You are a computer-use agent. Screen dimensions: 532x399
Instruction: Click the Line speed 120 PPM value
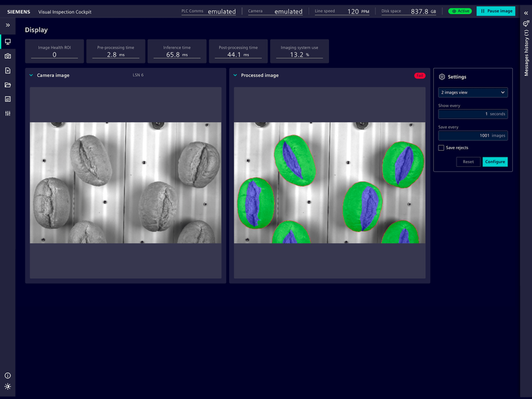tap(358, 12)
